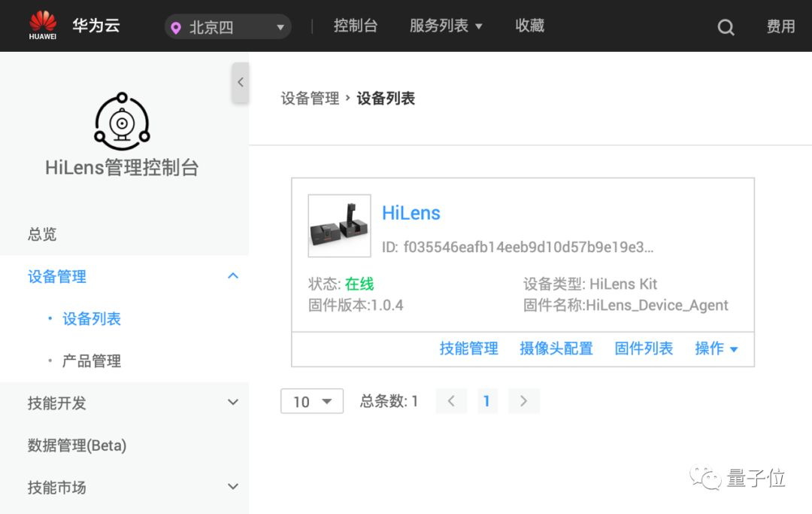Click the 设备列表 breadcrumb title
The image size is (812, 514).
coord(386,99)
